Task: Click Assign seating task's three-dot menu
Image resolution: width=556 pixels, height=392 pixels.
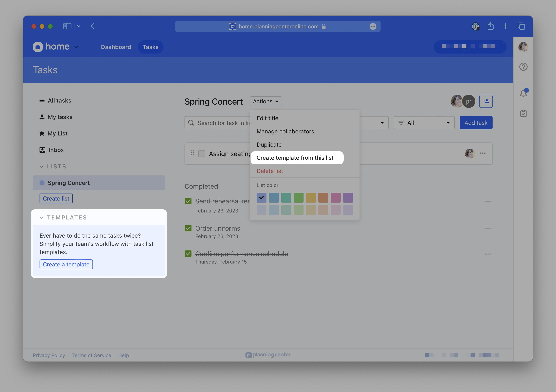Action: pos(482,153)
